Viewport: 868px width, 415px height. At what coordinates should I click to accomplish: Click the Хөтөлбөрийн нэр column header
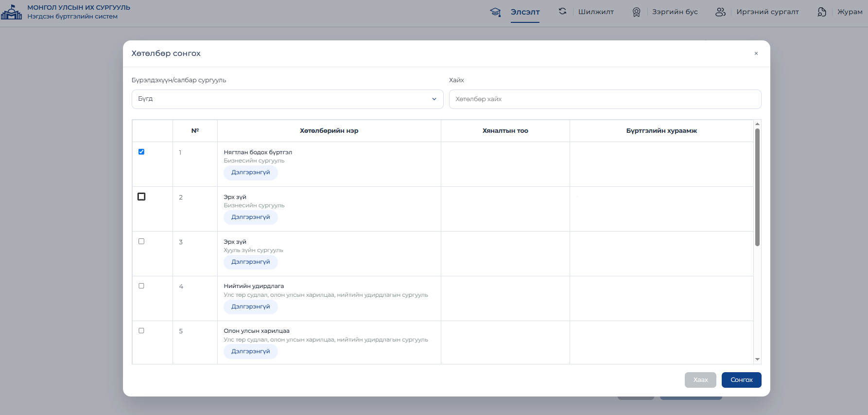pyautogui.click(x=329, y=131)
